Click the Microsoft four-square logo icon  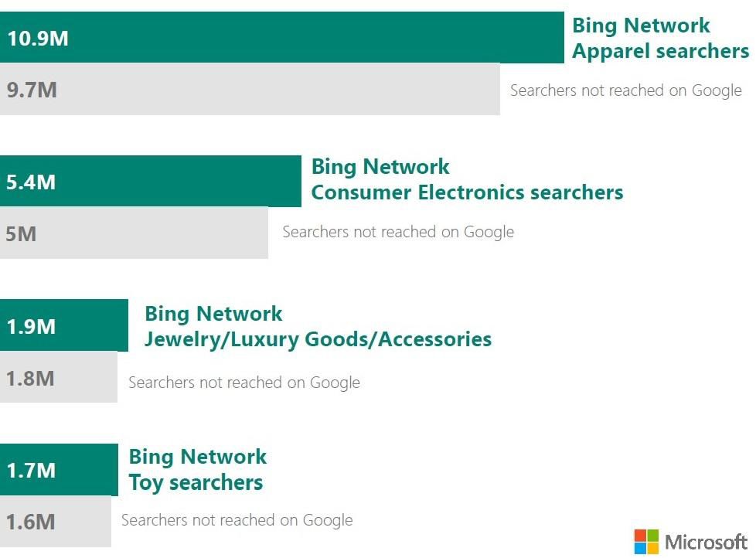coord(646,541)
